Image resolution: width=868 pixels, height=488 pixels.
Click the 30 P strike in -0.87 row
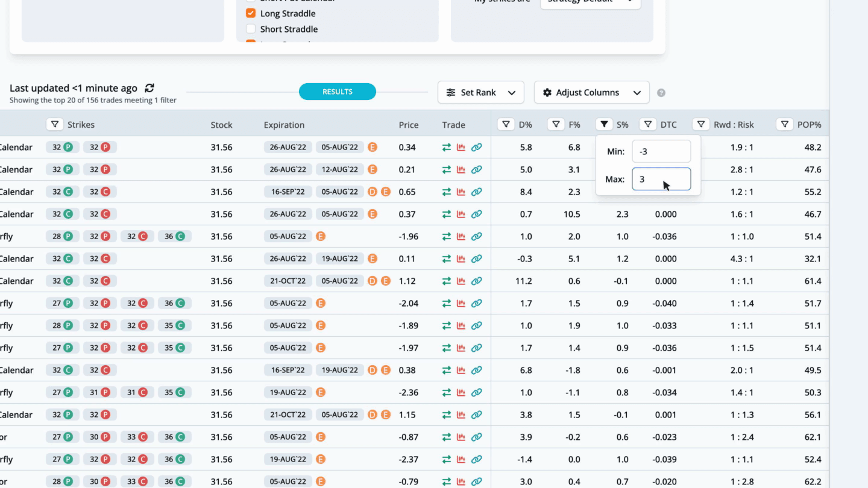coord(100,437)
